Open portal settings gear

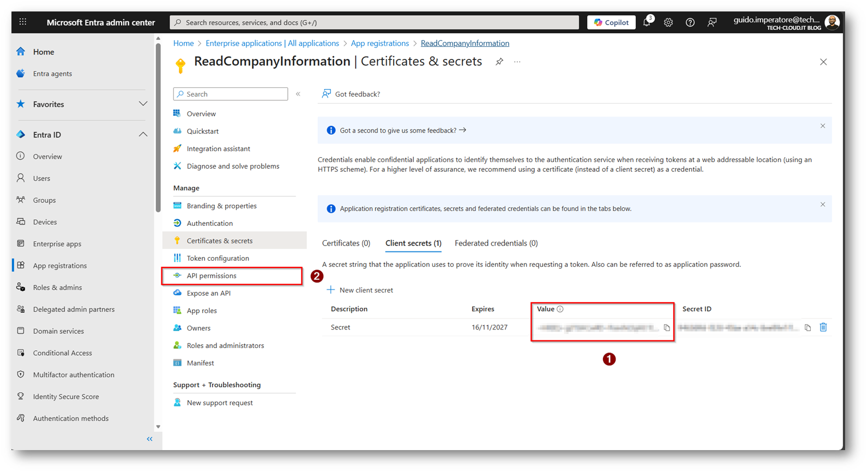click(668, 22)
